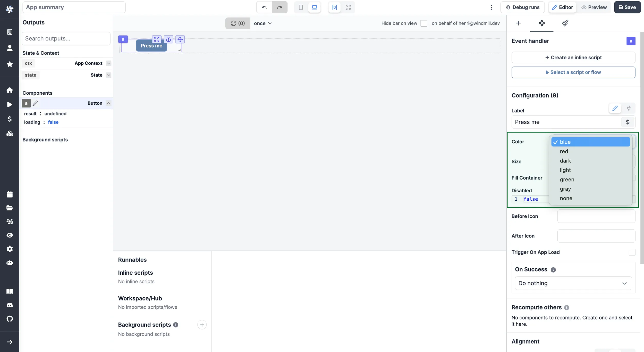This screenshot has height=352, width=644.
Task: Click Create an inline script button
Action: (573, 57)
